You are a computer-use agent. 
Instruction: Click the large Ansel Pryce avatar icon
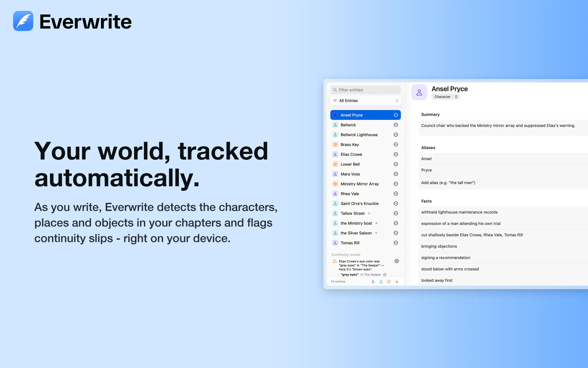pyautogui.click(x=419, y=92)
